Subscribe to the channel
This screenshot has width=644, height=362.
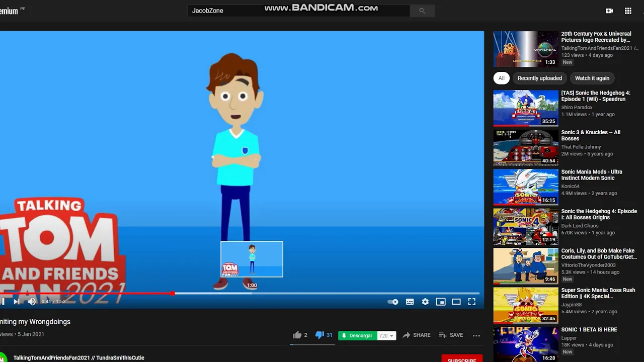click(461, 359)
